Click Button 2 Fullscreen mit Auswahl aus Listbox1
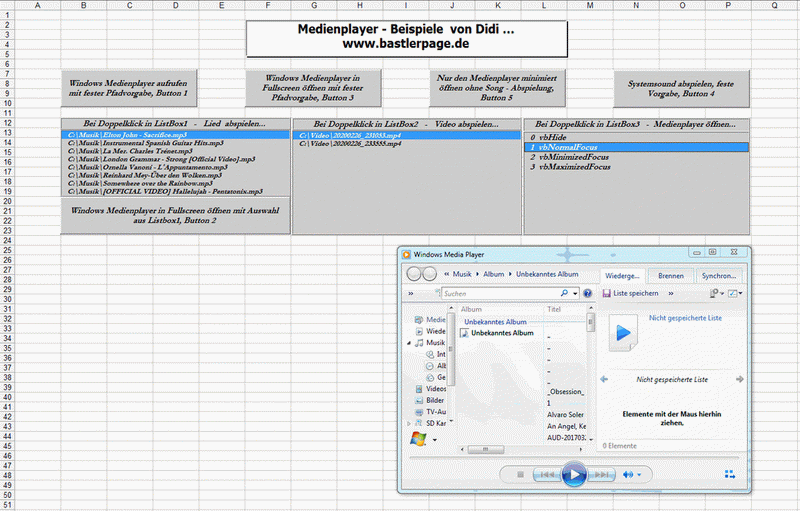Viewport: 800px width, 511px height. coord(175,215)
